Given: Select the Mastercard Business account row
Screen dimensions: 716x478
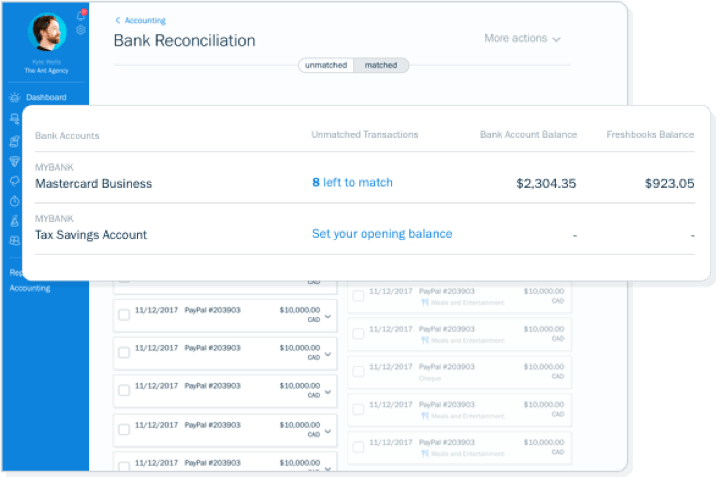Looking at the screenshot, I should 93,184.
